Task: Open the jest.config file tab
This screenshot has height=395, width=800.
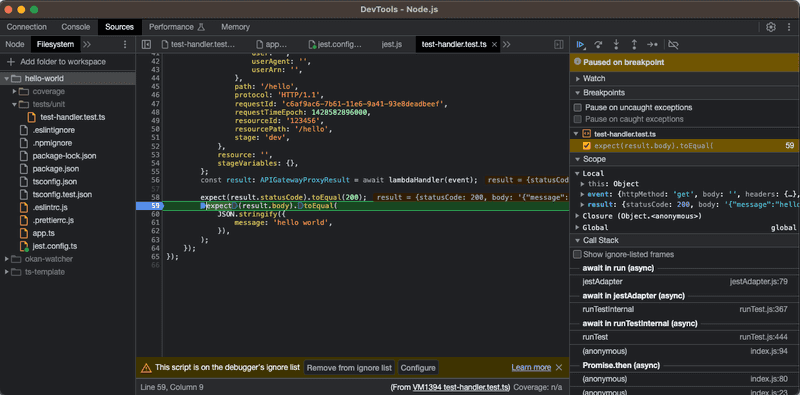Action: (335, 44)
